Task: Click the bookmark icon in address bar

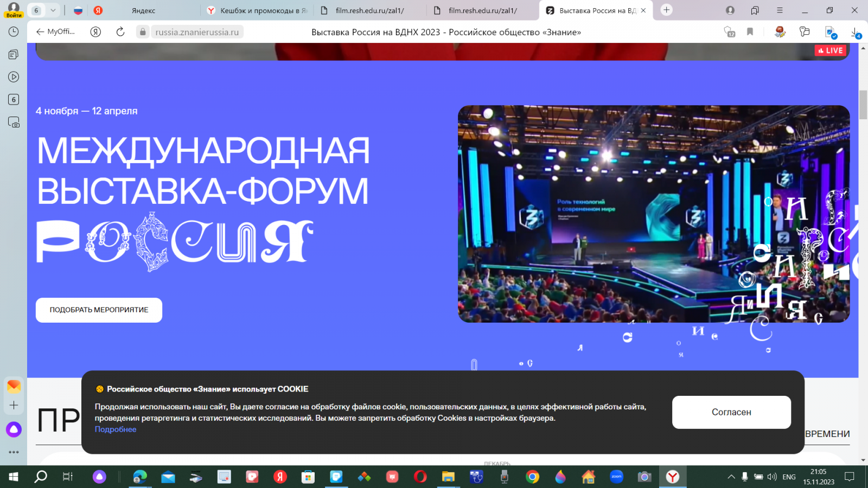Action: tap(750, 32)
